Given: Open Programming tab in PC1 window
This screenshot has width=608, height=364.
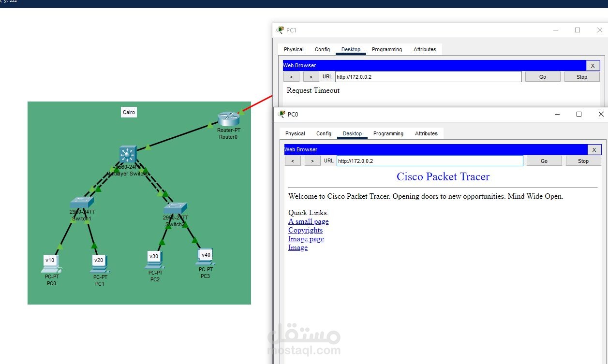Looking at the screenshot, I should coord(387,49).
